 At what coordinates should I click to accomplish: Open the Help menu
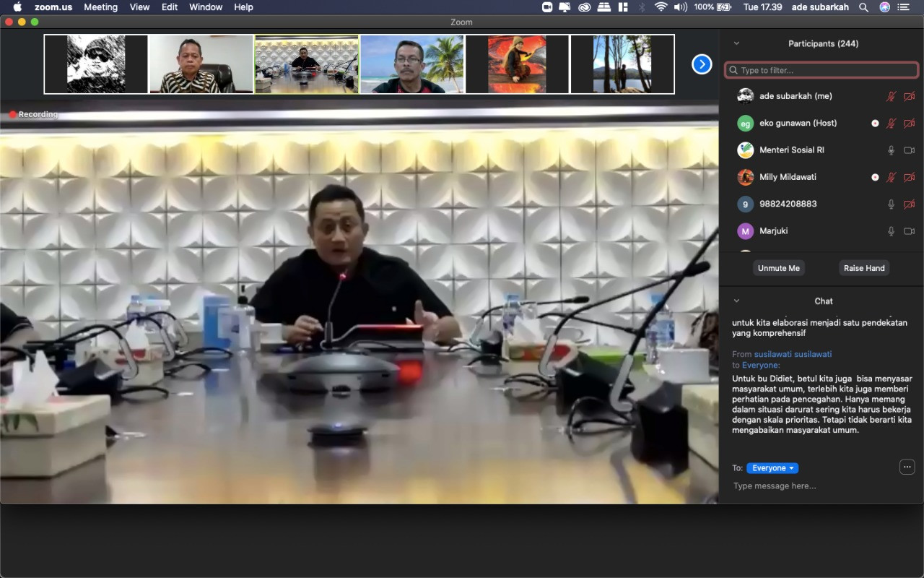[244, 7]
